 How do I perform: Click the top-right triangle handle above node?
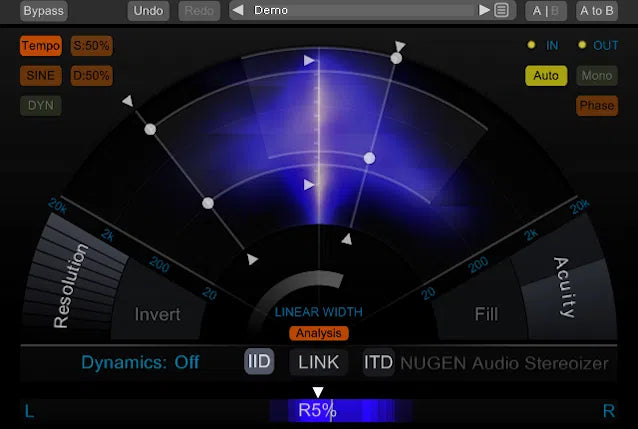coord(400,46)
